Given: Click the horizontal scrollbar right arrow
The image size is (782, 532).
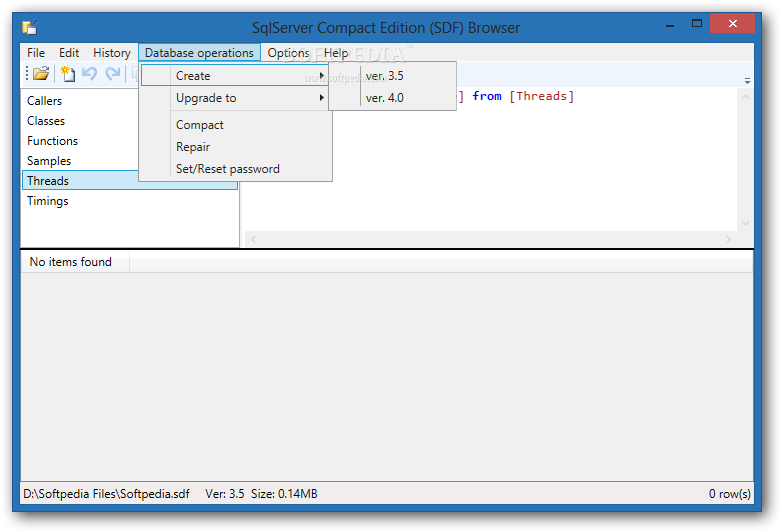Looking at the screenshot, I should pos(729,240).
